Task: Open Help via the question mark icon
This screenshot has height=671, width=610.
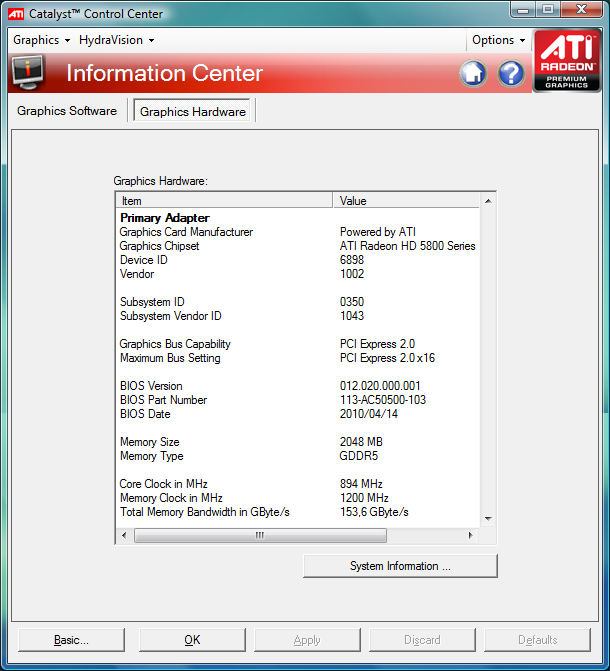Action: tap(511, 73)
